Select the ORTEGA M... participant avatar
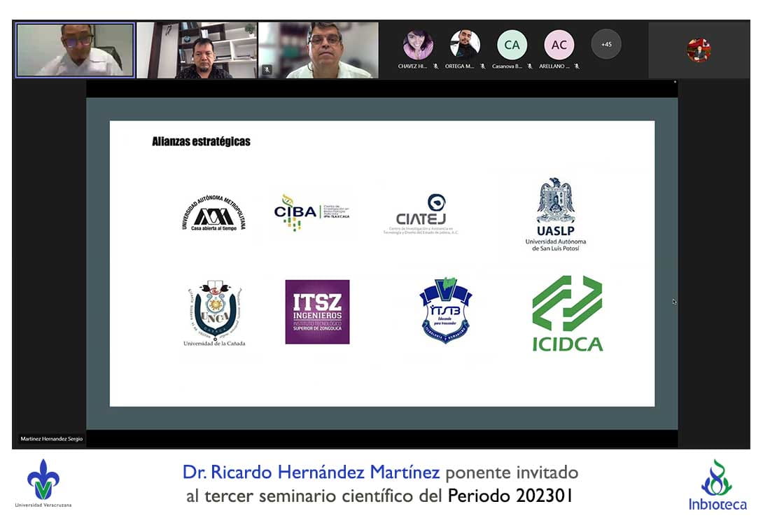The height and width of the screenshot is (532, 763). point(465,45)
